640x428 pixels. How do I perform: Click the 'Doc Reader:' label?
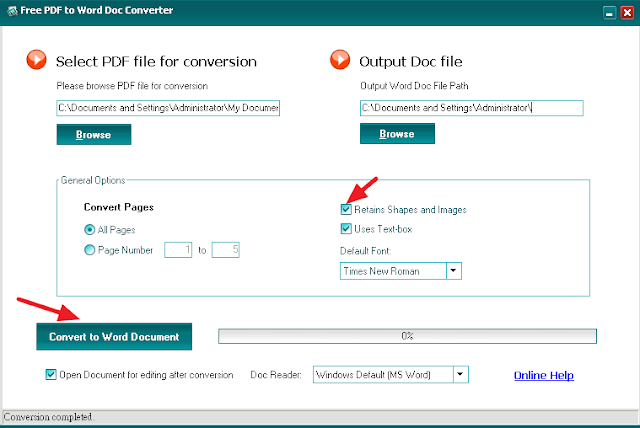[x=276, y=375]
